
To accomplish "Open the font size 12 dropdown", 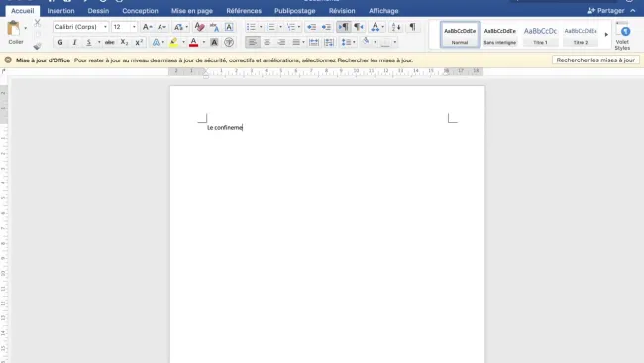I will pyautogui.click(x=134, y=27).
